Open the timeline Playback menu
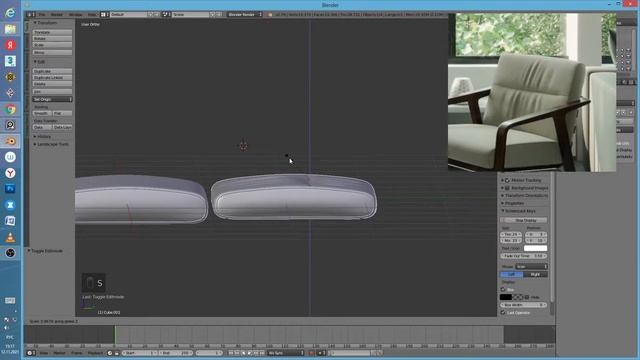 [x=95, y=353]
